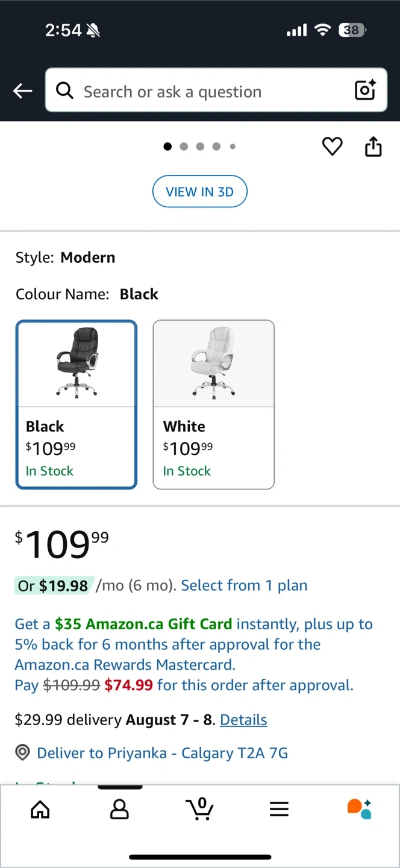Open camera lens search icon
This screenshot has width=400, height=868.
365,90
